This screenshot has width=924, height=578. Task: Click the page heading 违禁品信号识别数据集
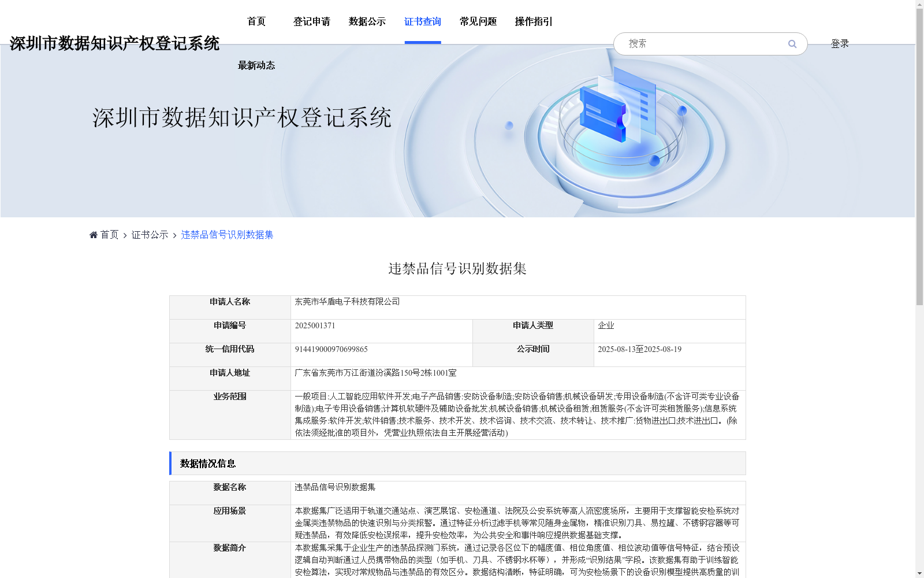coord(457,268)
